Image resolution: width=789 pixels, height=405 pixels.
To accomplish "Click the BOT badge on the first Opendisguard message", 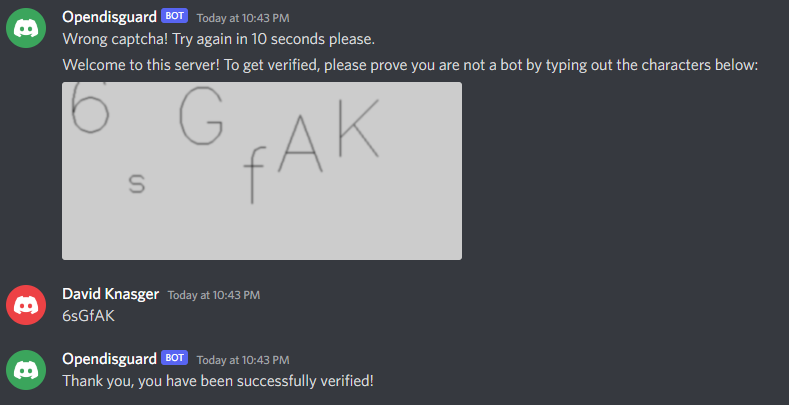I will tap(175, 16).
